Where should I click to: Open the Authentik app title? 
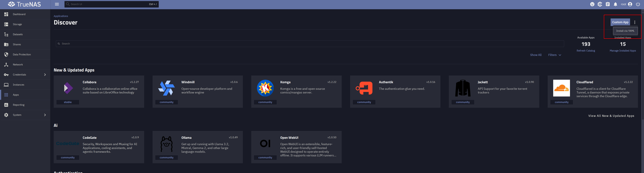(x=386, y=82)
